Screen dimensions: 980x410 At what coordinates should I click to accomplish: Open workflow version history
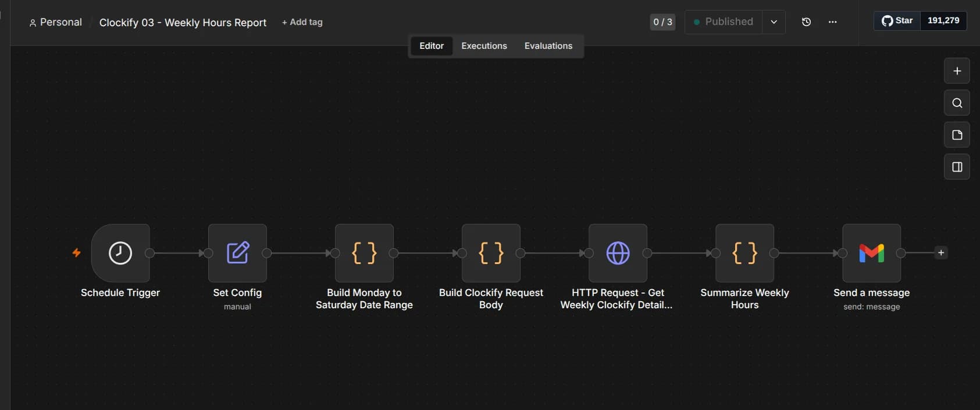point(806,22)
